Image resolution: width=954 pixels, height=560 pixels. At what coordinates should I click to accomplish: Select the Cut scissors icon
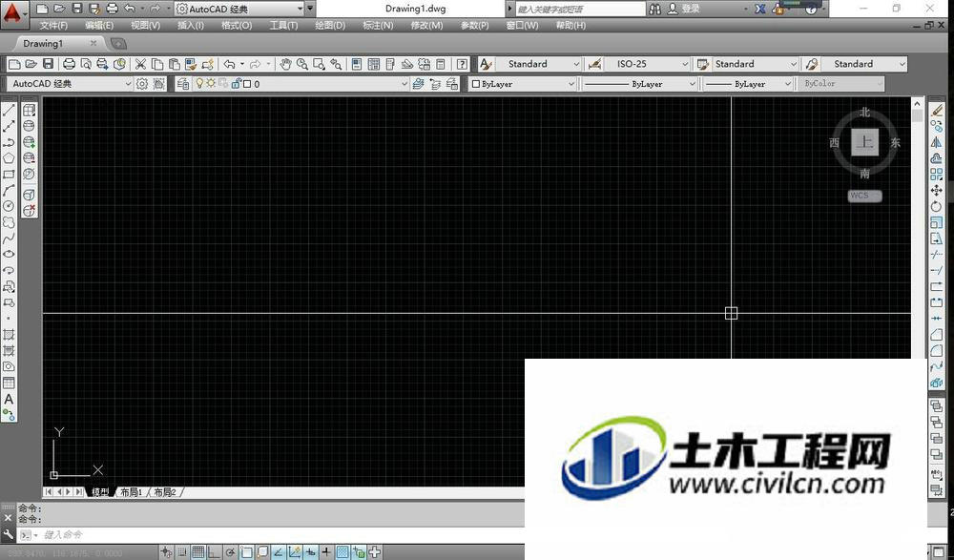pyautogui.click(x=140, y=64)
